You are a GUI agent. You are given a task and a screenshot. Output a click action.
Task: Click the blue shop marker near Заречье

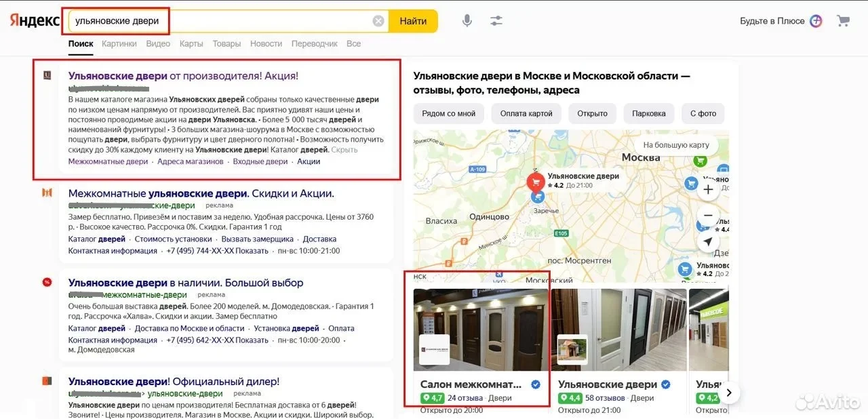[538, 196]
